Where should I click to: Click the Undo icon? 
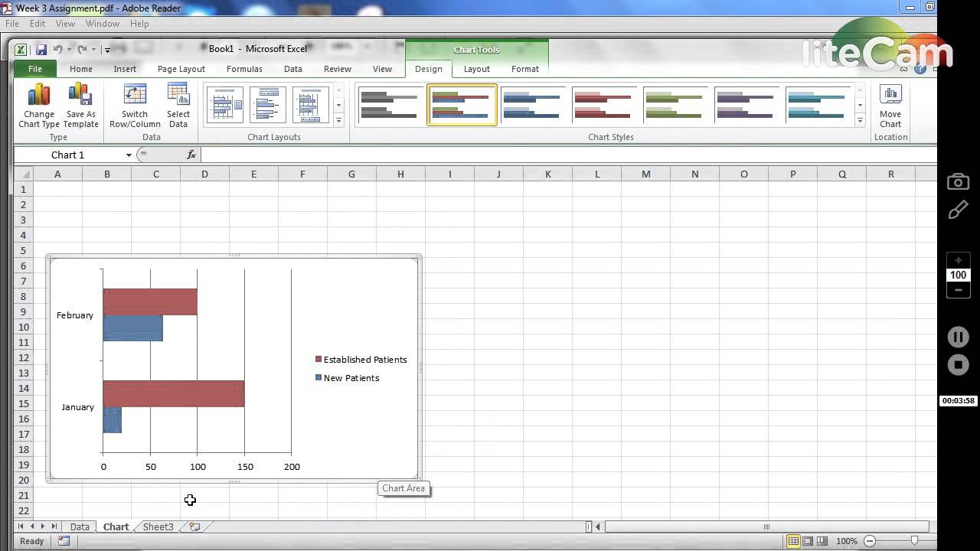57,50
